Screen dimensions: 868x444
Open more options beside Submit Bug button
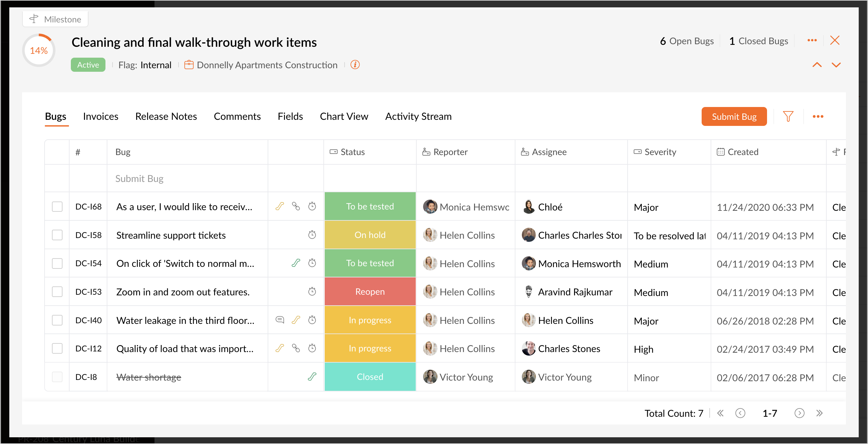[818, 117]
